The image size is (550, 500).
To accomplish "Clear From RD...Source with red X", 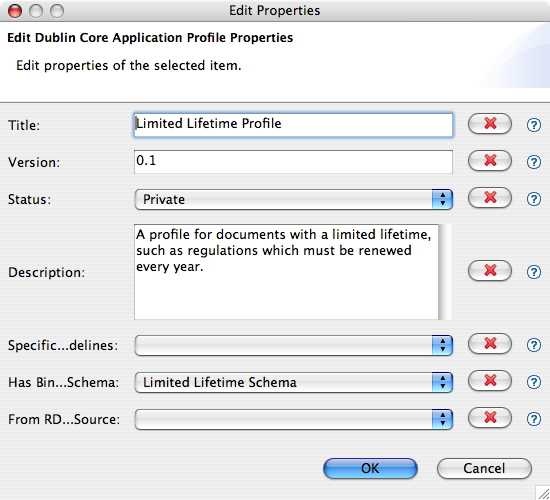I will [490, 418].
